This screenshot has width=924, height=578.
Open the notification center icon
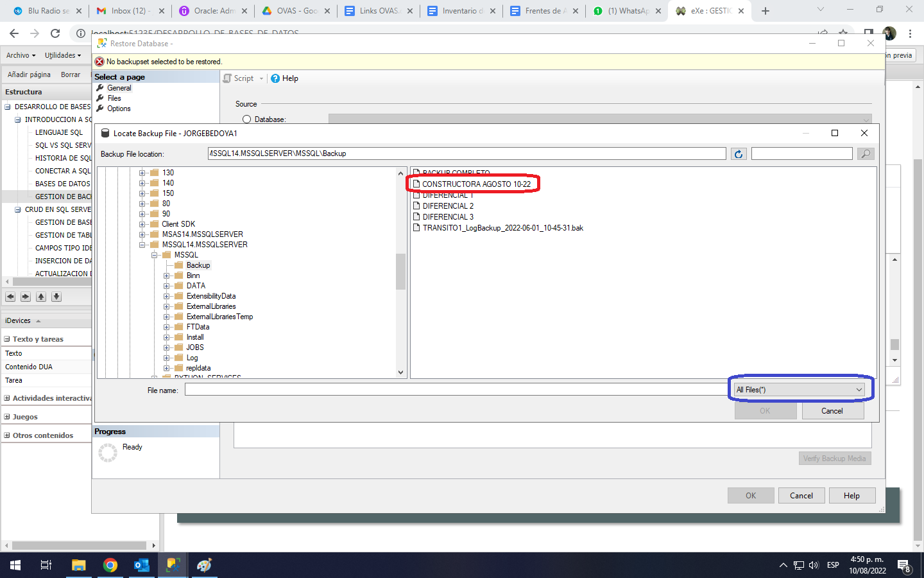click(x=903, y=566)
